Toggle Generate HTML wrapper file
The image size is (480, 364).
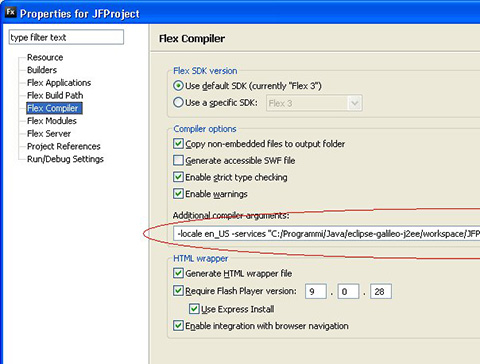tap(178, 273)
